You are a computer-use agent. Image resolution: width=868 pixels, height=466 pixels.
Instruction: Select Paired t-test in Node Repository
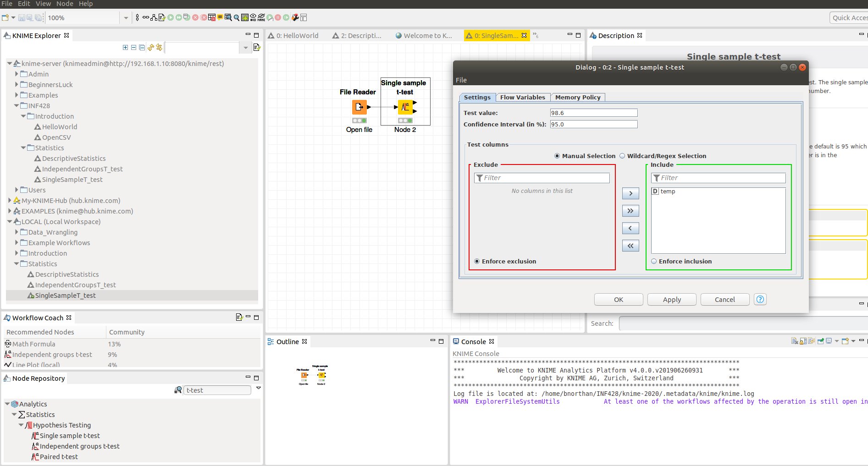pos(59,456)
